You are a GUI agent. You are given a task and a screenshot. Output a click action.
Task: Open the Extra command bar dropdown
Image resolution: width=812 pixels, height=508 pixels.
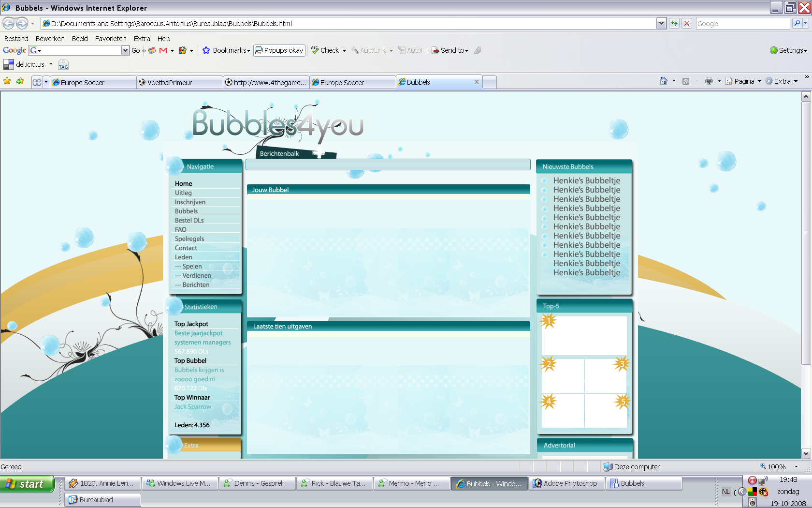(782, 81)
